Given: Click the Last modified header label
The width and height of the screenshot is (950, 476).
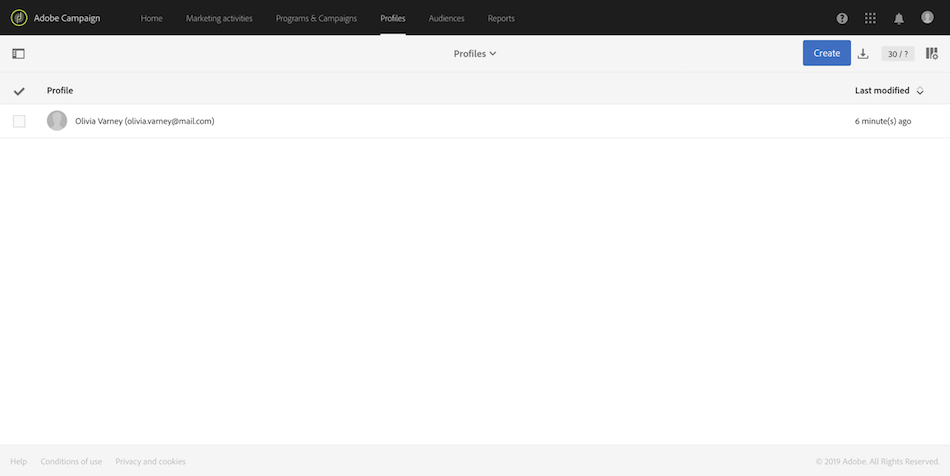Looking at the screenshot, I should 882,90.
